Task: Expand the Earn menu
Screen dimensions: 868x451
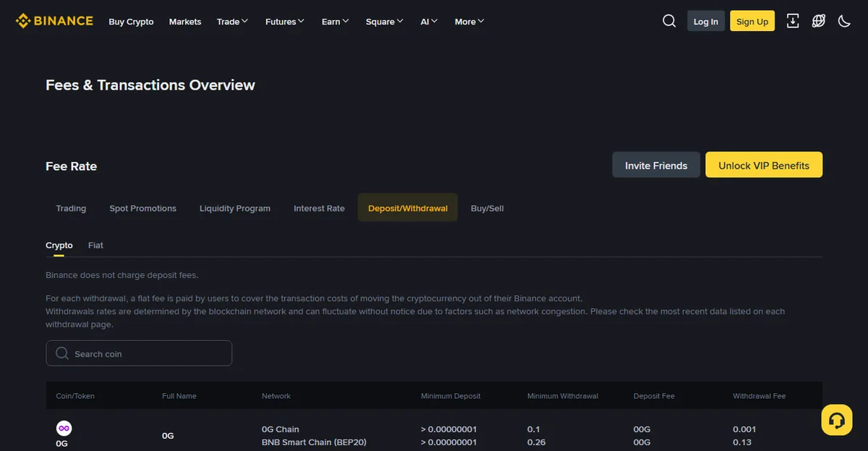Action: (x=336, y=22)
